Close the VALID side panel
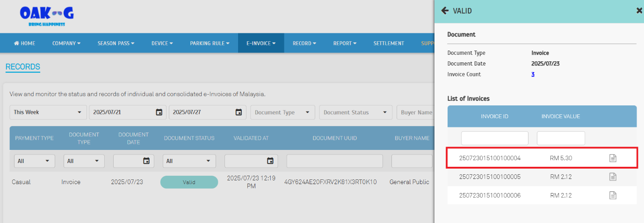The height and width of the screenshot is (223, 644). [x=639, y=11]
